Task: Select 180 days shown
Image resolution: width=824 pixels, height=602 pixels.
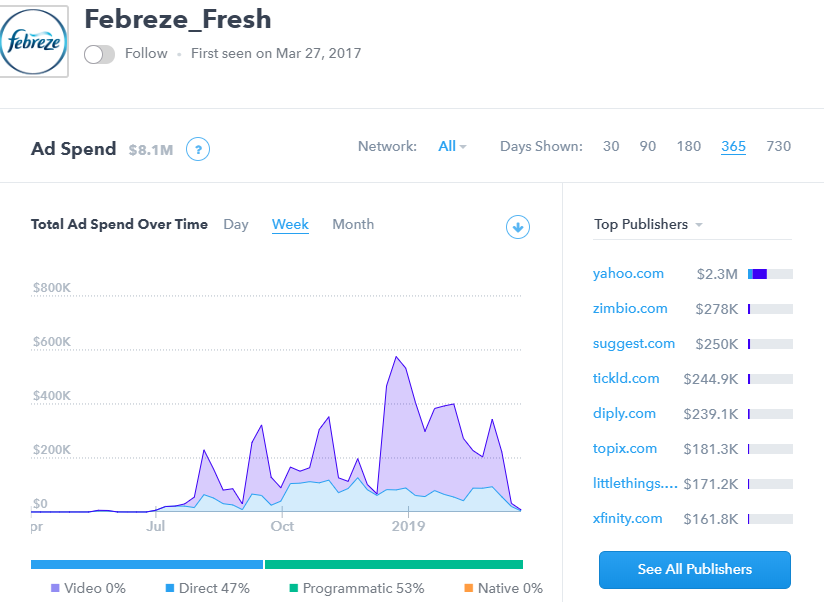Action: (688, 147)
